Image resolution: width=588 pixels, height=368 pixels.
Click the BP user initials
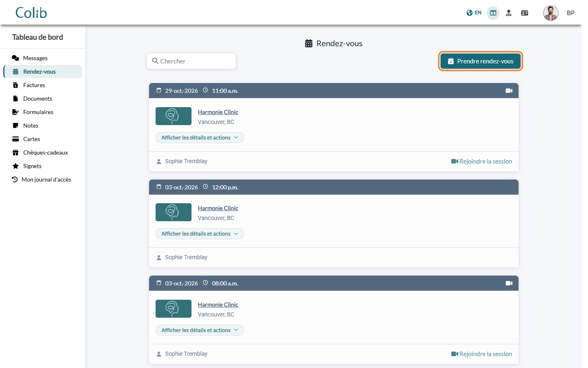point(571,13)
